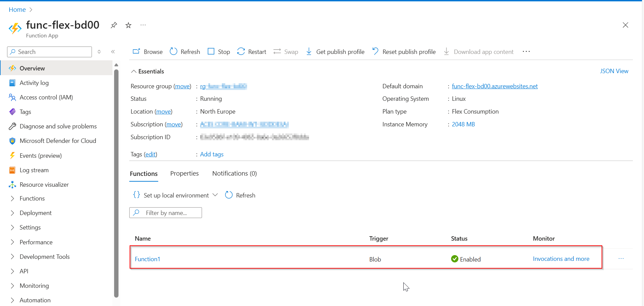This screenshot has width=644, height=306.
Task: Open more options ellipsis next to title
Action: click(x=143, y=25)
